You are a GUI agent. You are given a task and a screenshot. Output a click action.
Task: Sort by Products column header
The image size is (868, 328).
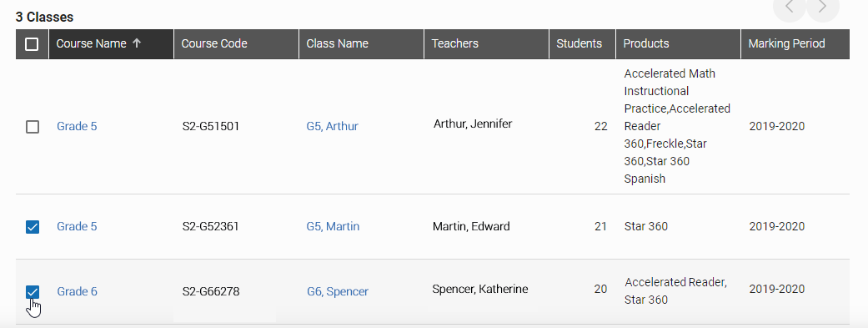646,43
